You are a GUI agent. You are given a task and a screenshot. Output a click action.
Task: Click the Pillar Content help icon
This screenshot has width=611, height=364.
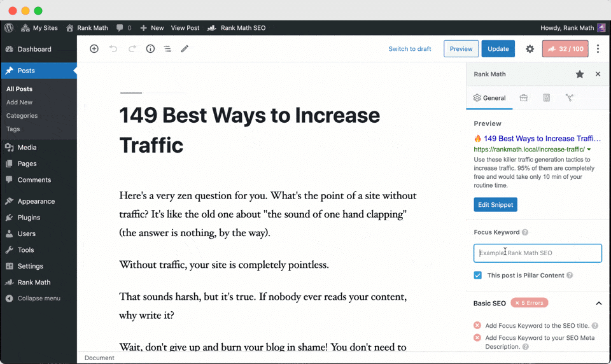570,275
